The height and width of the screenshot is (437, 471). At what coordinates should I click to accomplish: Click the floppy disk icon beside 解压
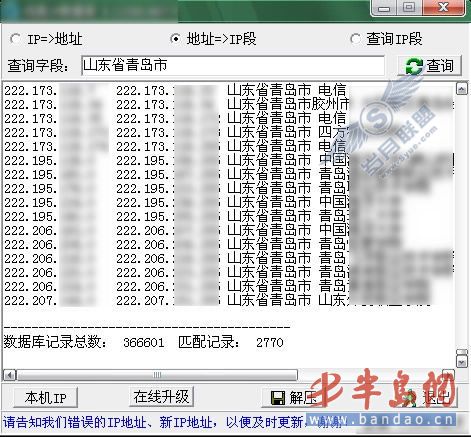pyautogui.click(x=278, y=398)
